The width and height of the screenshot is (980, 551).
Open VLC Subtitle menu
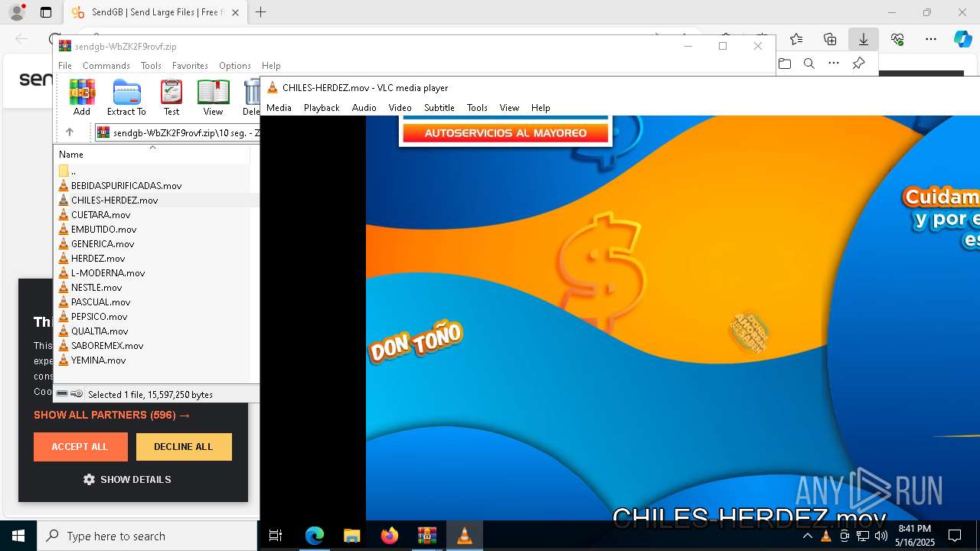pos(439,108)
